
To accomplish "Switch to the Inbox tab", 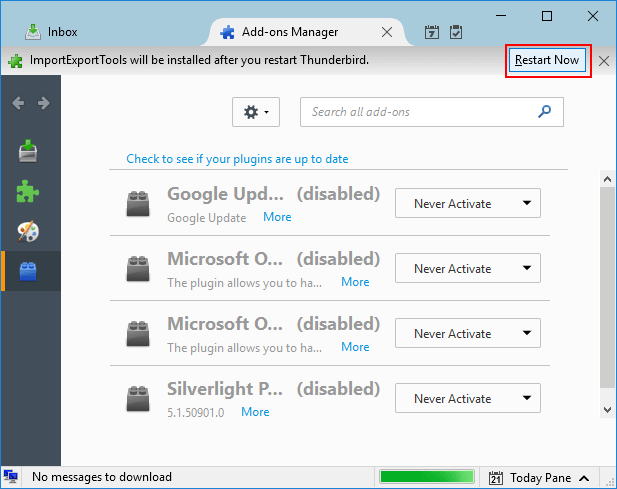I will click(x=51, y=32).
